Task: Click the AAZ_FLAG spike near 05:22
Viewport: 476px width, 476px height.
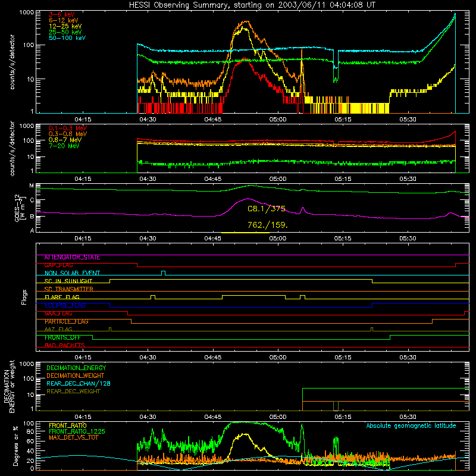Action: pyautogui.click(x=372, y=329)
